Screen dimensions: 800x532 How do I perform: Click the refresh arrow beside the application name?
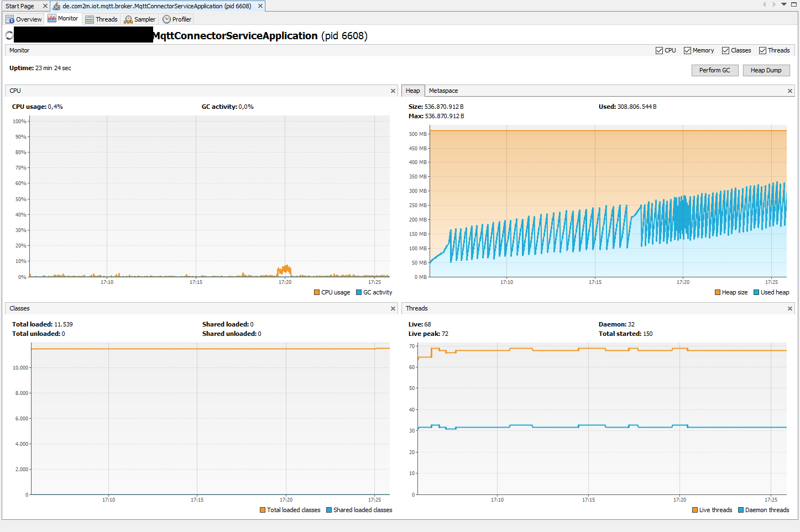[x=9, y=35]
